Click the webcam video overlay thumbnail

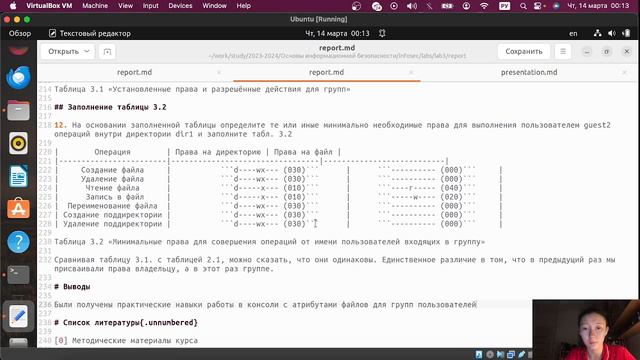coord(586,330)
